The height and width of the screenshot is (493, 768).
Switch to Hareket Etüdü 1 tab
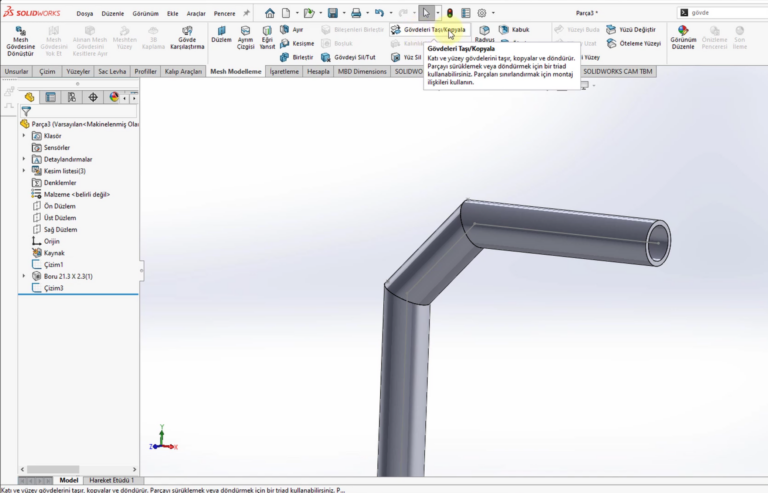pos(111,481)
